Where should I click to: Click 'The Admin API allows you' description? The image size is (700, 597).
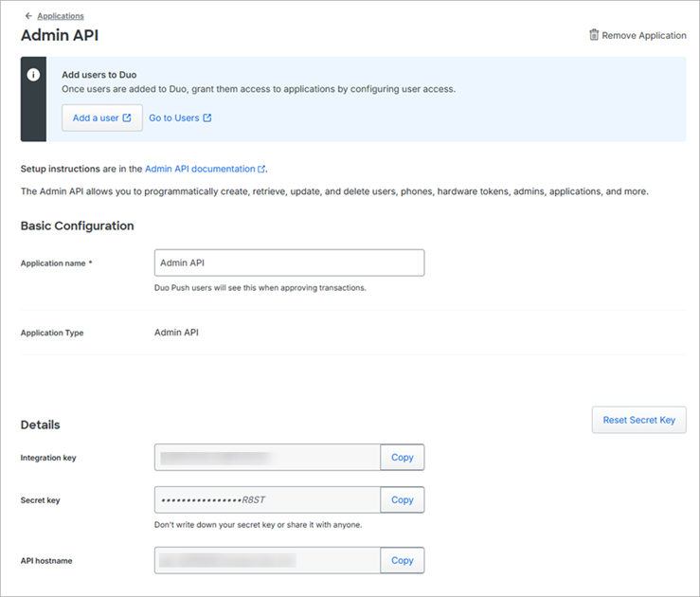click(334, 191)
